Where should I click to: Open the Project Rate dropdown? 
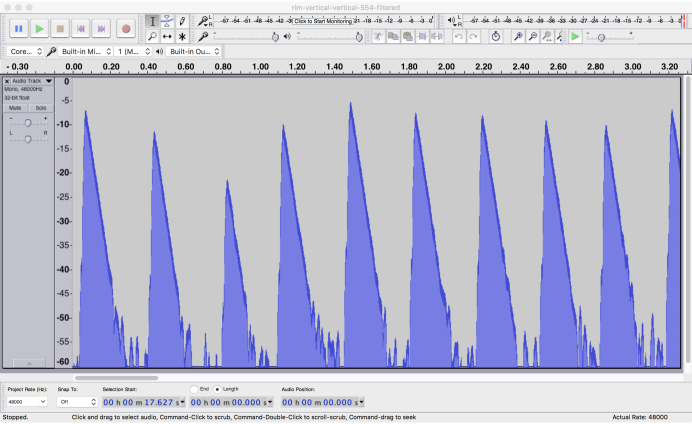[26, 401]
